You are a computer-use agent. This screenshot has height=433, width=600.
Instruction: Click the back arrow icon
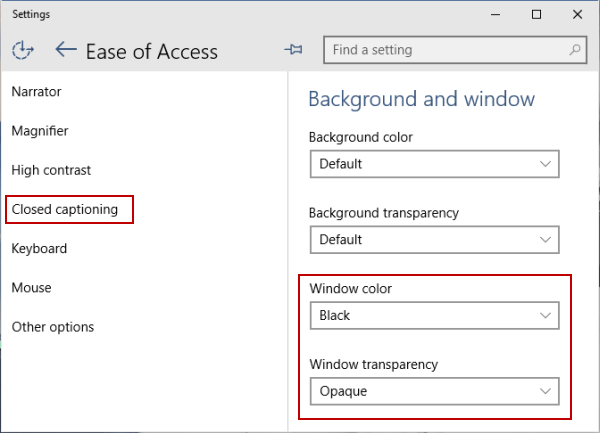click(66, 50)
